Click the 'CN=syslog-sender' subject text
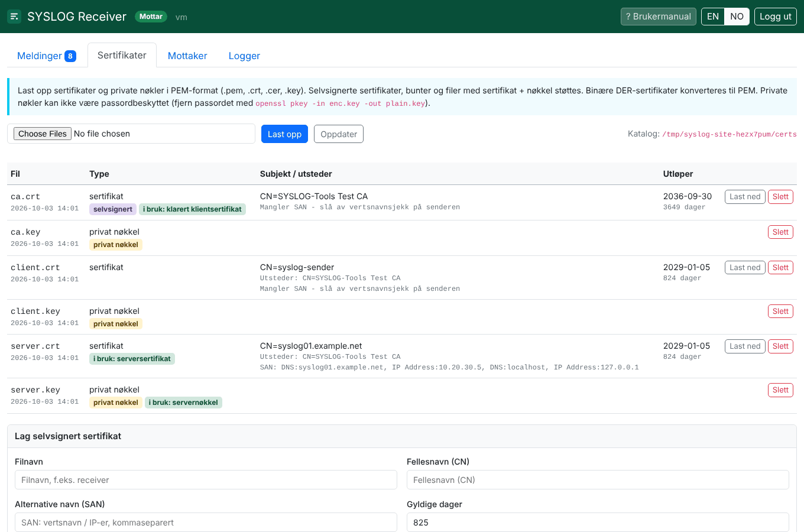Screen dimensions: 804x532 [x=297, y=267]
